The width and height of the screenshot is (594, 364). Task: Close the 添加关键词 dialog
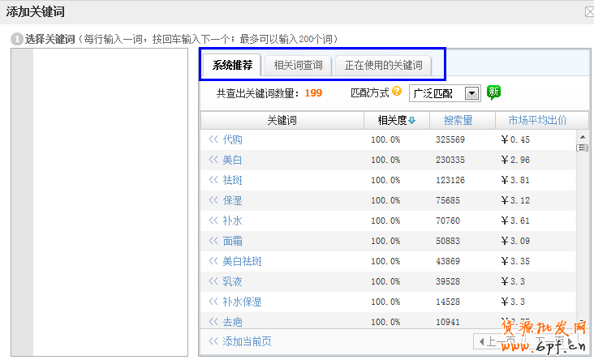tap(589, 11)
